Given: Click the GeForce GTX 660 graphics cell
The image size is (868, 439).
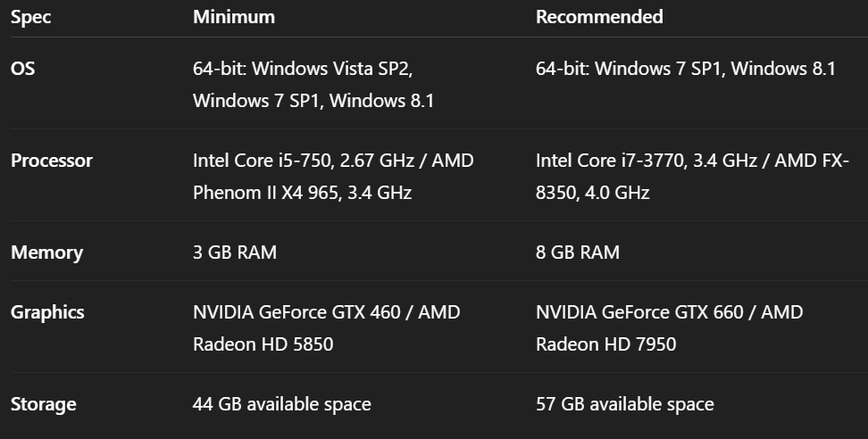Looking at the screenshot, I should click(669, 327).
